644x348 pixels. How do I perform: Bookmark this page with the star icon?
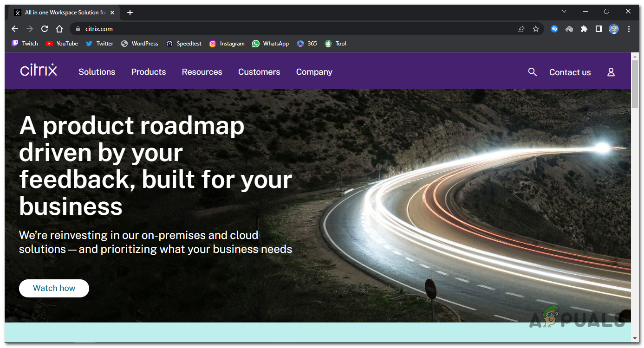pos(536,29)
